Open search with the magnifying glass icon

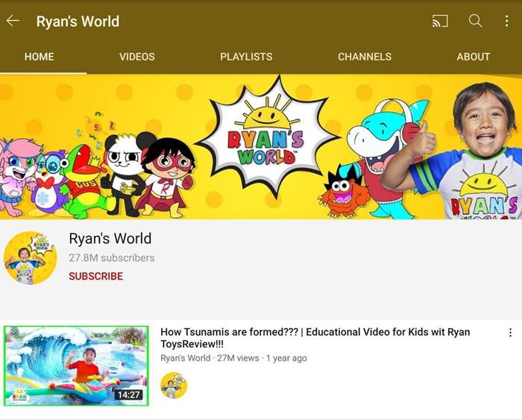[x=475, y=21]
